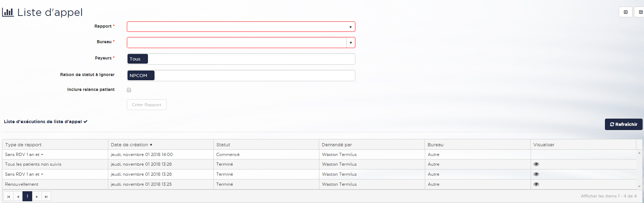View the 'Tous les patients non suivis' report
This screenshot has height=203, width=644.
(536, 164)
